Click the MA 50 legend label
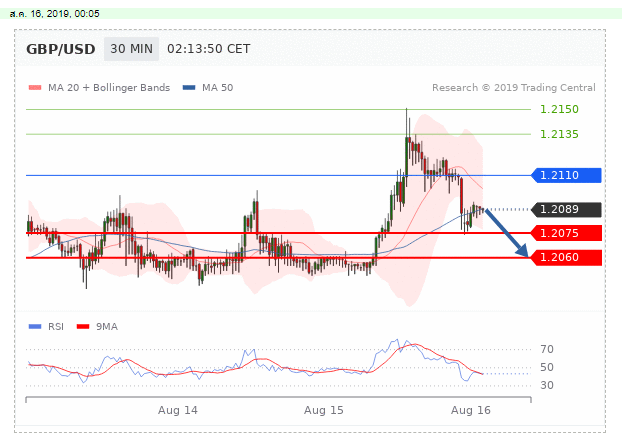 tap(217, 88)
